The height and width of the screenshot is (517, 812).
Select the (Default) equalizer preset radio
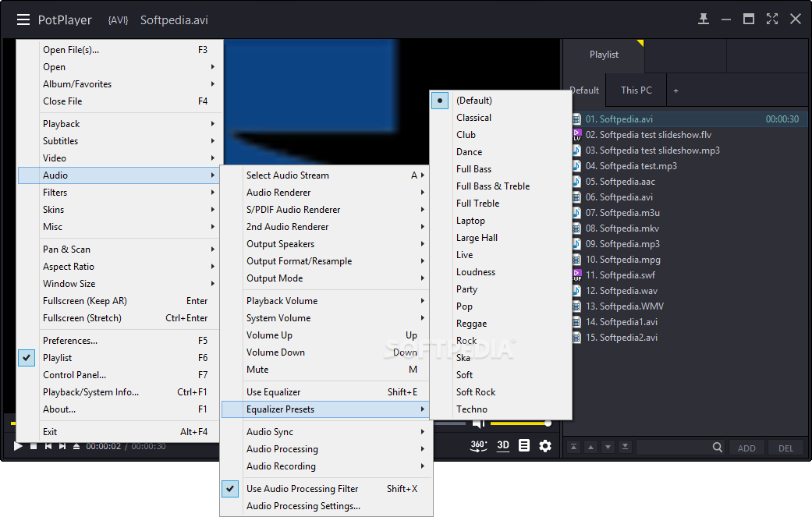point(440,101)
